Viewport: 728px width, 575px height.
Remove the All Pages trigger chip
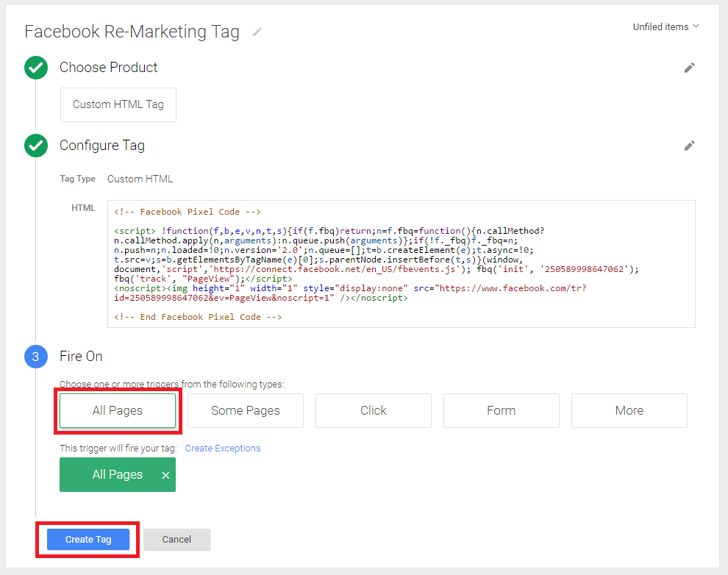[x=165, y=475]
